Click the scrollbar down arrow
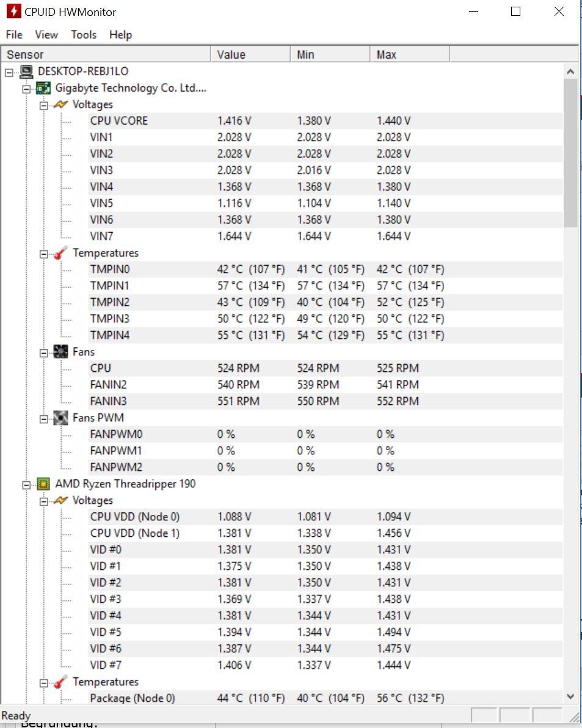The image size is (582, 728). pyautogui.click(x=570, y=696)
